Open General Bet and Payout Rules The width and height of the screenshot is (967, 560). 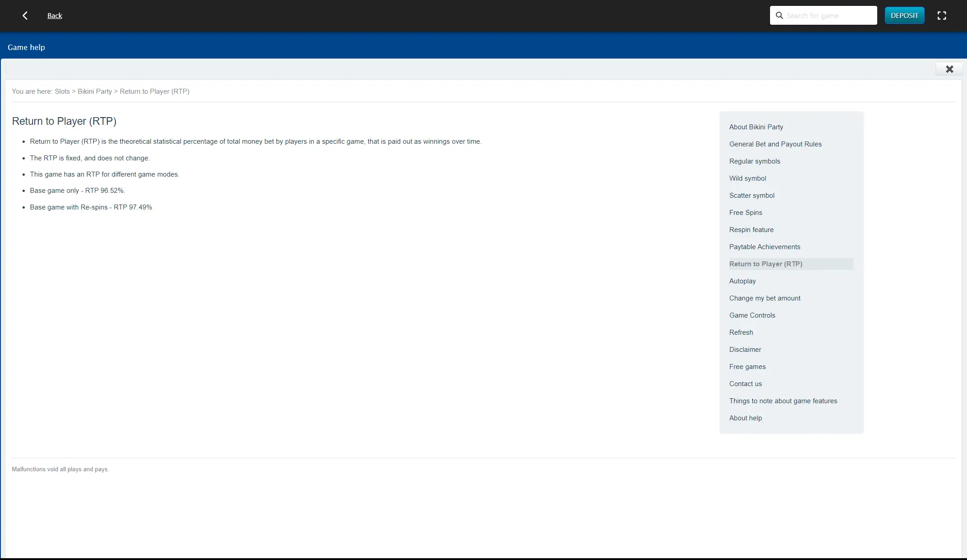[775, 144]
